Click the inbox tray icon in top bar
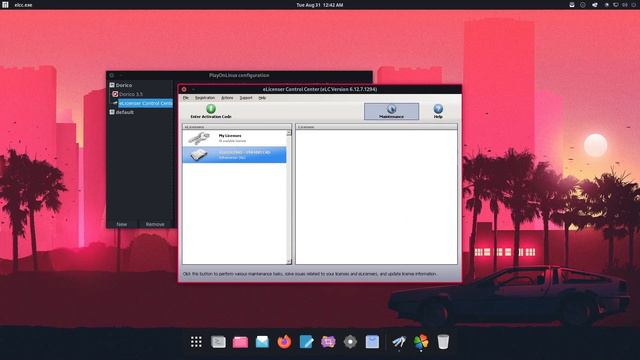Screen dimensions: 640x360 pyautogui.click(x=572, y=5)
